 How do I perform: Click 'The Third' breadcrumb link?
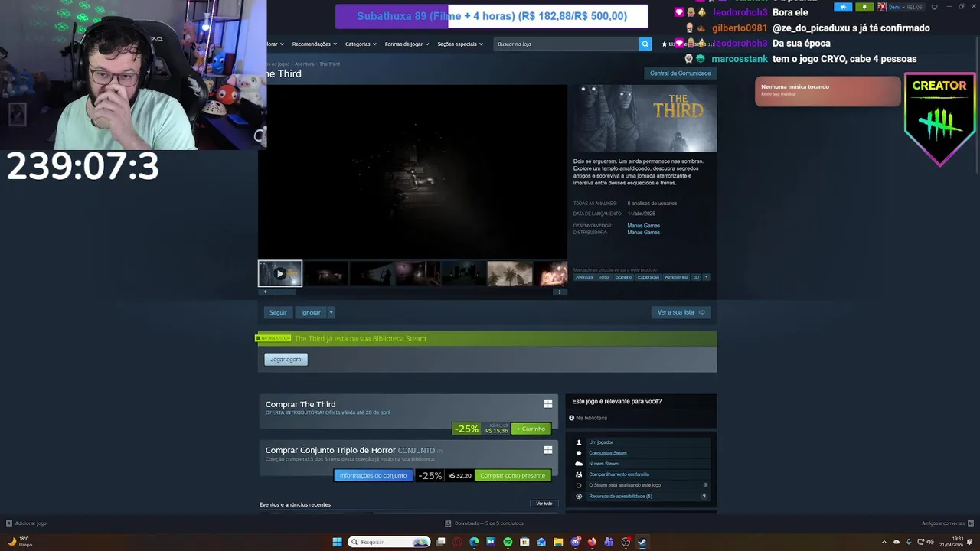click(x=329, y=64)
